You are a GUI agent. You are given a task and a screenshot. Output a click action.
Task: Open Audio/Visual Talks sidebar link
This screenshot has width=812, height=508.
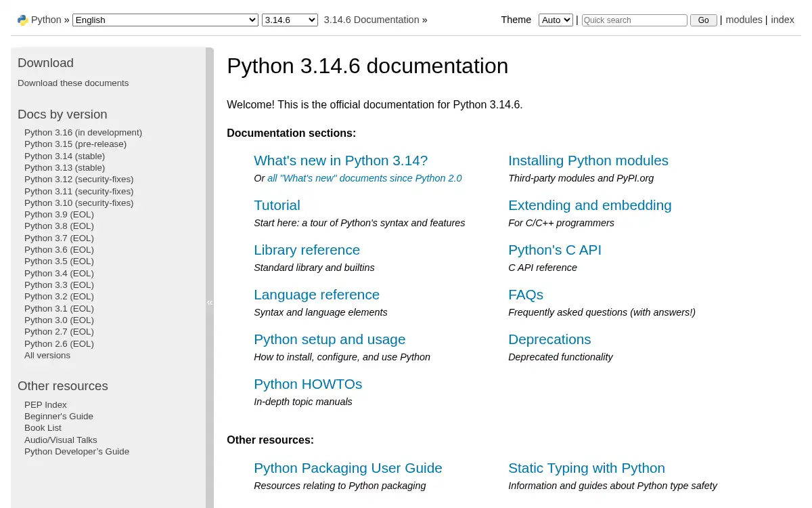61,440
